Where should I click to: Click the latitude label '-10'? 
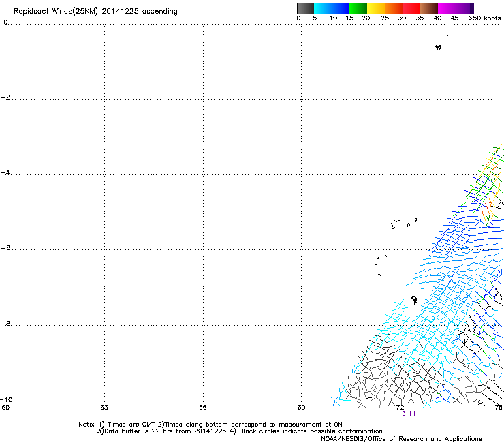6,400
